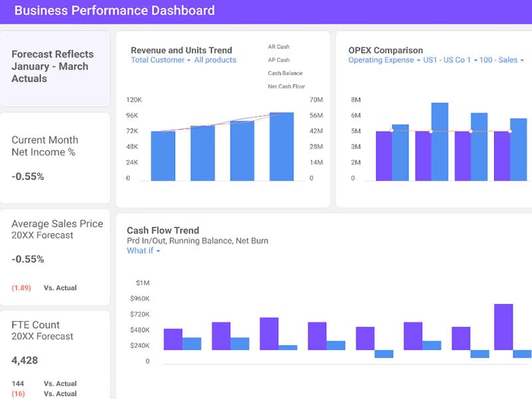532x399 pixels.
Task: Toggle the Net Cash Flow legend item
Action: point(286,86)
